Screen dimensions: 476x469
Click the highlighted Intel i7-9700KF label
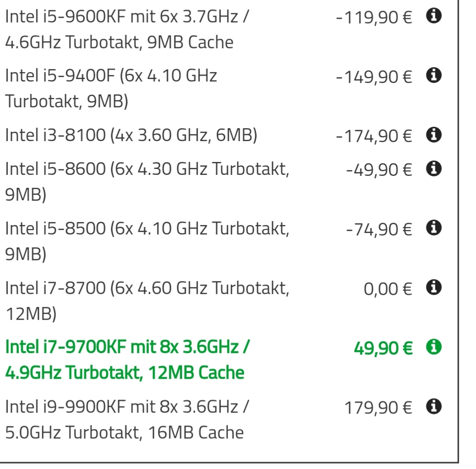click(128, 359)
